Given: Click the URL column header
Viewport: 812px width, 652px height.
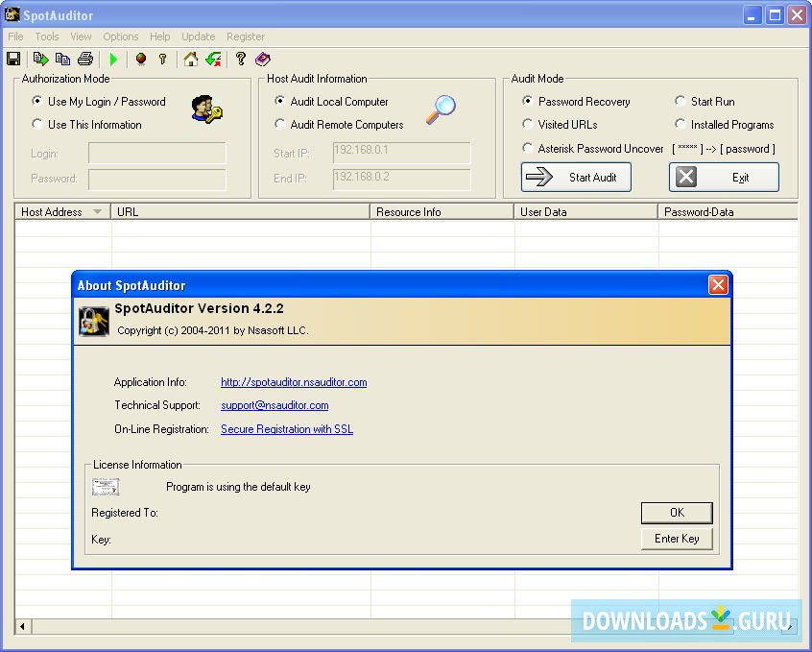Looking at the screenshot, I should [240, 212].
